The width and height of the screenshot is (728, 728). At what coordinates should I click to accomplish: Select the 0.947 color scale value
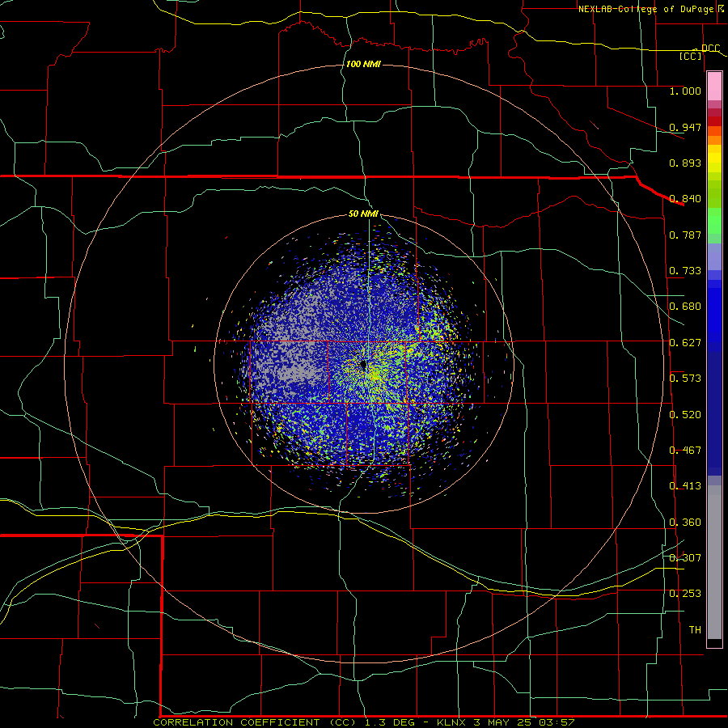685,127
